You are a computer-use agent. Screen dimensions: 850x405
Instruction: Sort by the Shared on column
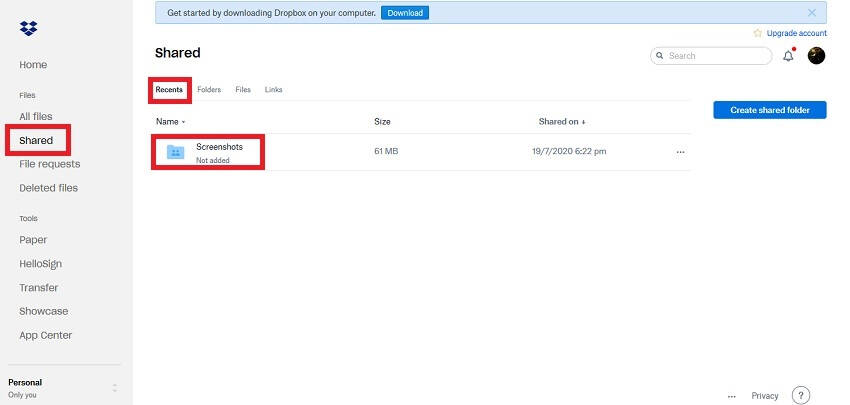click(x=562, y=121)
